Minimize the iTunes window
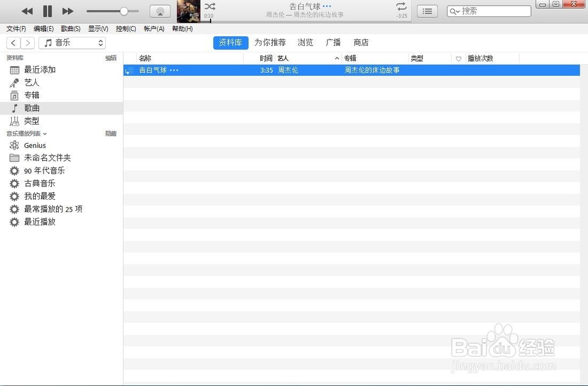Screen dimensions: 588x386 543,5
